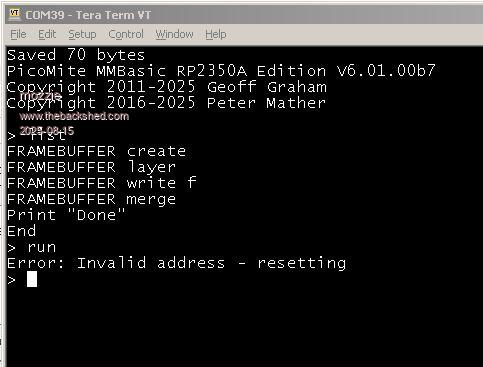Click the 'FRAMEBUFFER layer' line
This screenshot has height=367, width=483.
(x=91, y=167)
